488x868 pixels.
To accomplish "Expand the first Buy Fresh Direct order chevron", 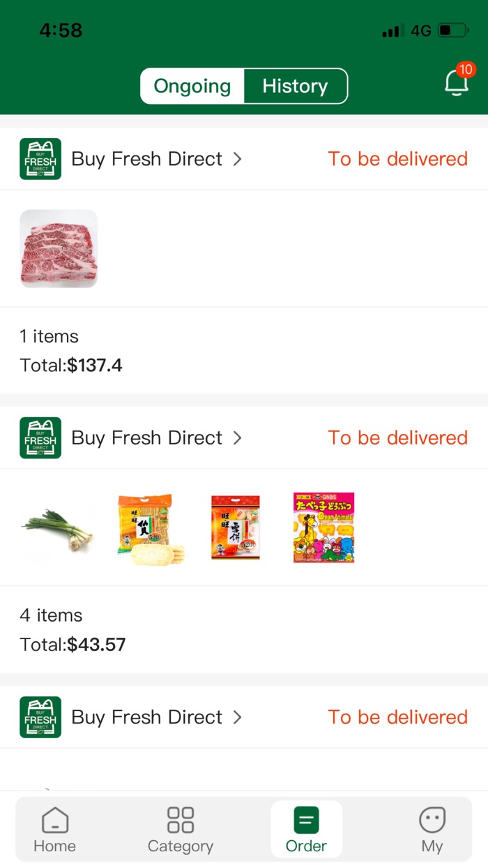I will click(x=237, y=158).
